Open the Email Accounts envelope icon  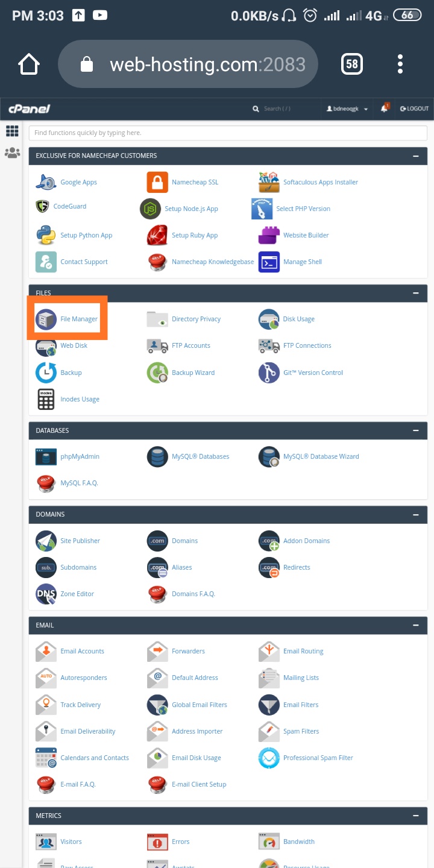point(46,651)
